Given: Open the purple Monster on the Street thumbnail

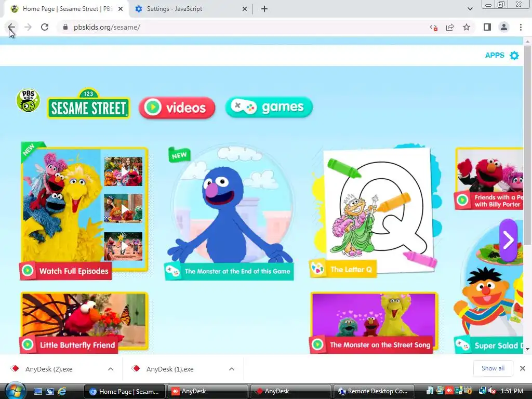Looking at the screenshot, I should pyautogui.click(x=374, y=315).
